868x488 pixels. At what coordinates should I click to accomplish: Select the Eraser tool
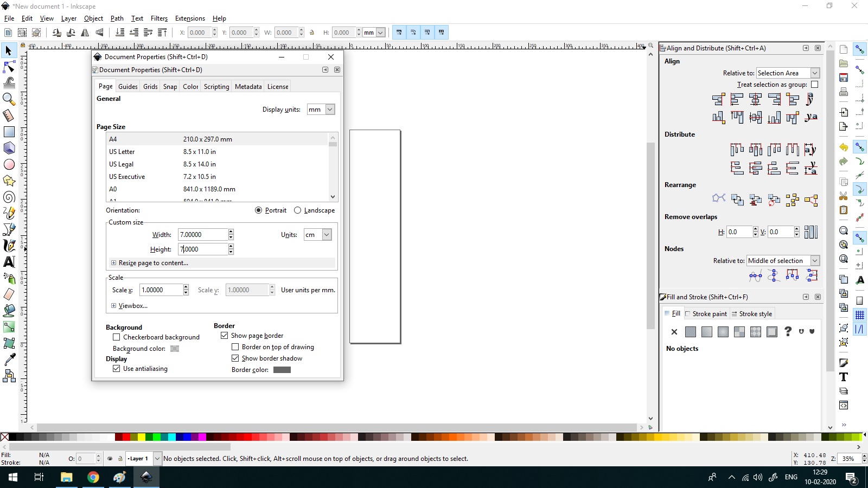click(x=9, y=294)
